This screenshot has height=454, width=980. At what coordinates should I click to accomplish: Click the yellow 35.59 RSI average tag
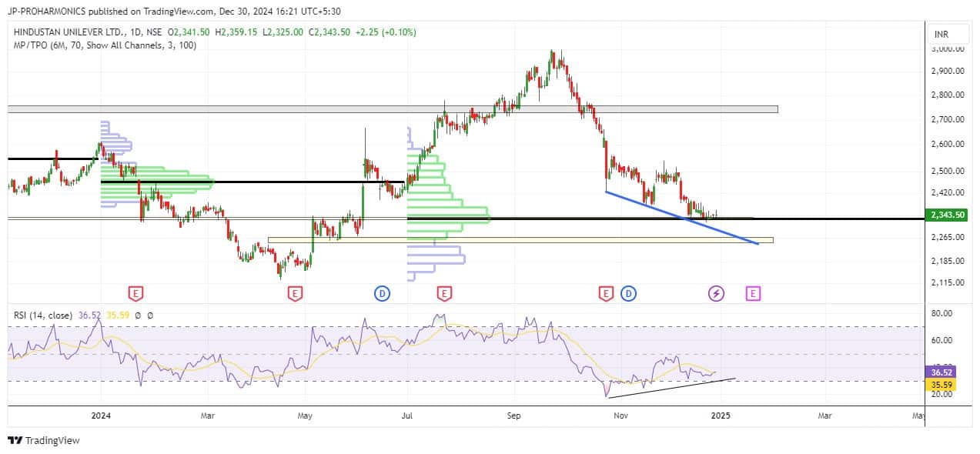[942, 382]
